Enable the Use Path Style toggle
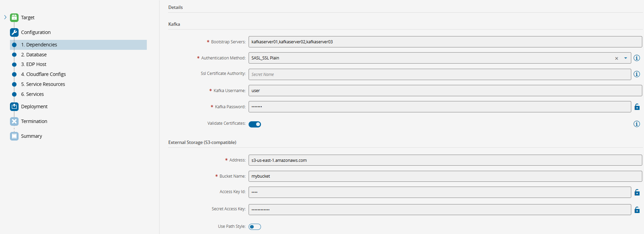 [x=255, y=227]
